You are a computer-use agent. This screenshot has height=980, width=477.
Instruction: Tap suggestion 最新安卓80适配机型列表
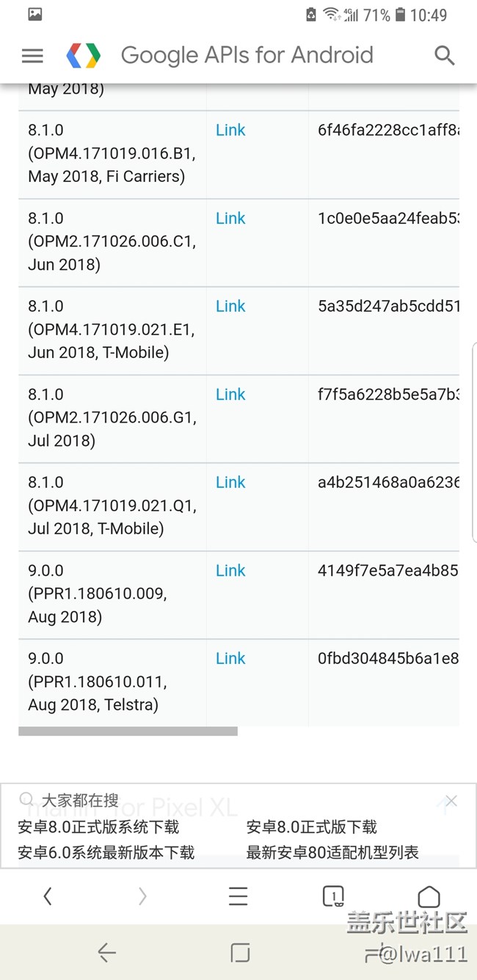pyautogui.click(x=332, y=852)
